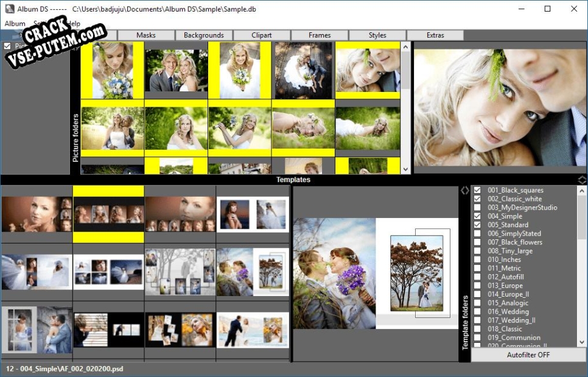Select the Clipart tab
This screenshot has height=377, width=588.
[x=262, y=35]
